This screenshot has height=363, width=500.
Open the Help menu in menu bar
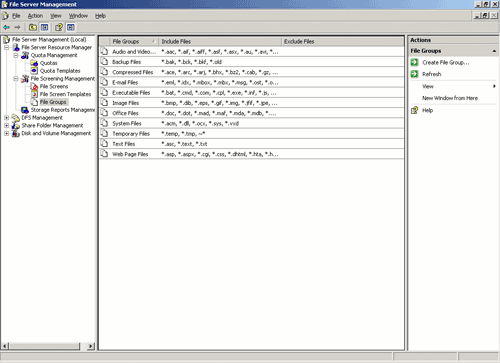click(100, 16)
